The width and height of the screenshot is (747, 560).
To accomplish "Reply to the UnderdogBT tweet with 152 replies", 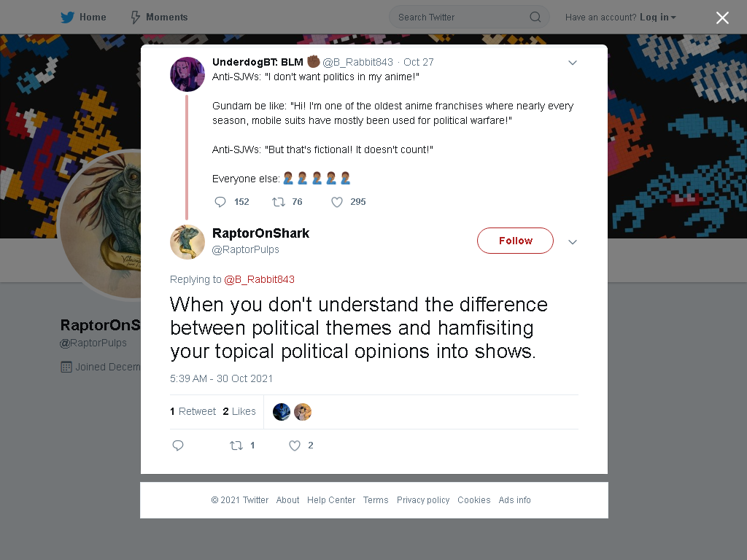I will [x=220, y=202].
